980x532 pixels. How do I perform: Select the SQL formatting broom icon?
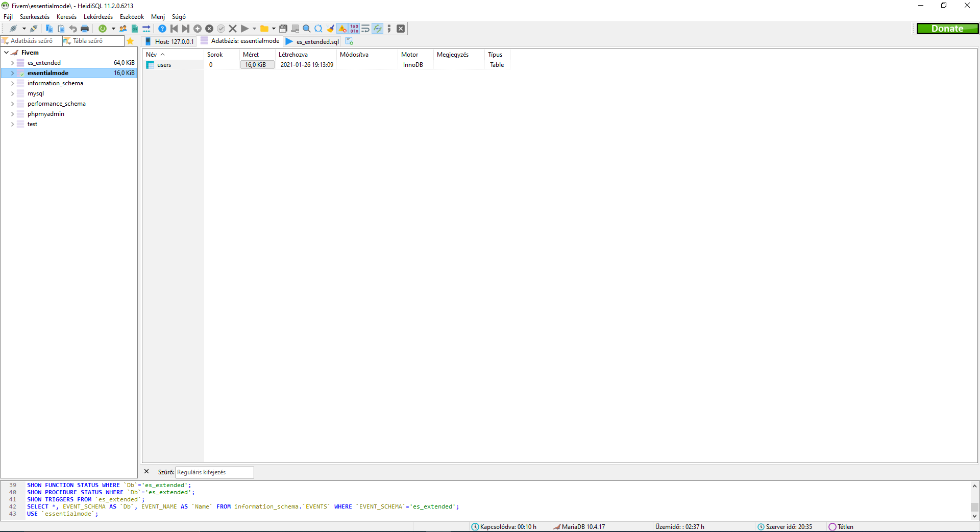331,29
